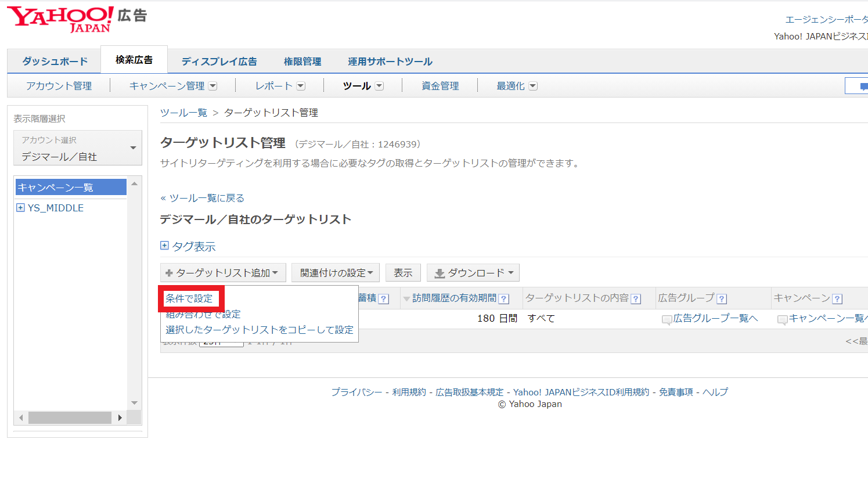Open 最適化 dropdown arrow
This screenshot has width=868, height=479.
pos(533,86)
